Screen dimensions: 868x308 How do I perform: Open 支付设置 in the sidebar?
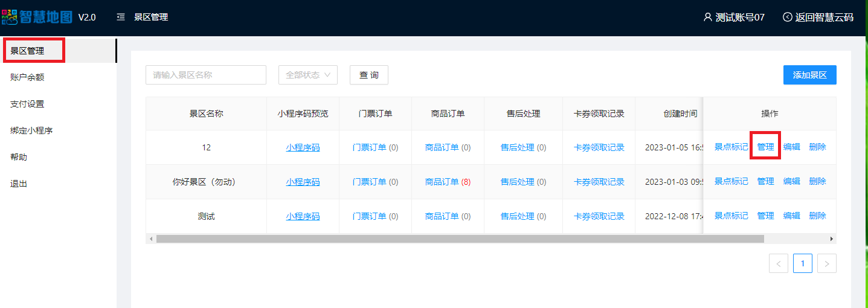click(x=27, y=104)
